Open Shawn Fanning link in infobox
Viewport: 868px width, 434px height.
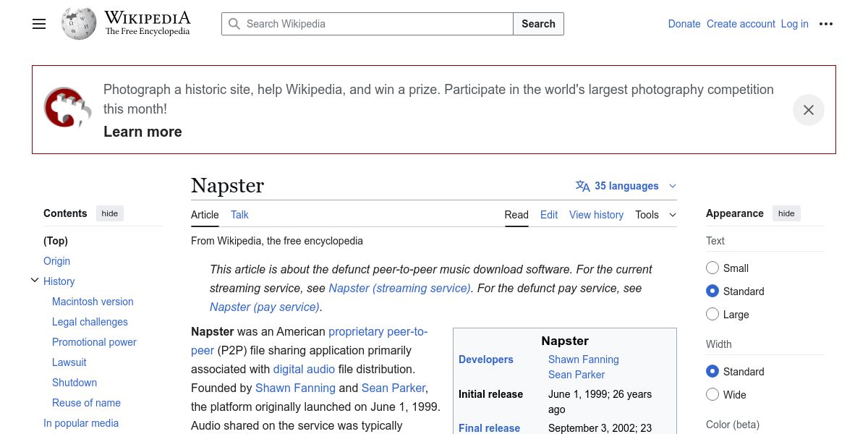click(584, 359)
